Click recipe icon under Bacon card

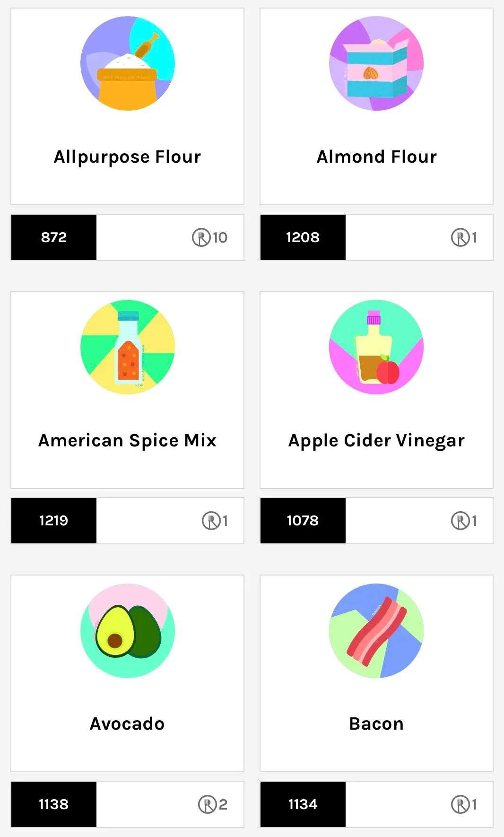460,804
